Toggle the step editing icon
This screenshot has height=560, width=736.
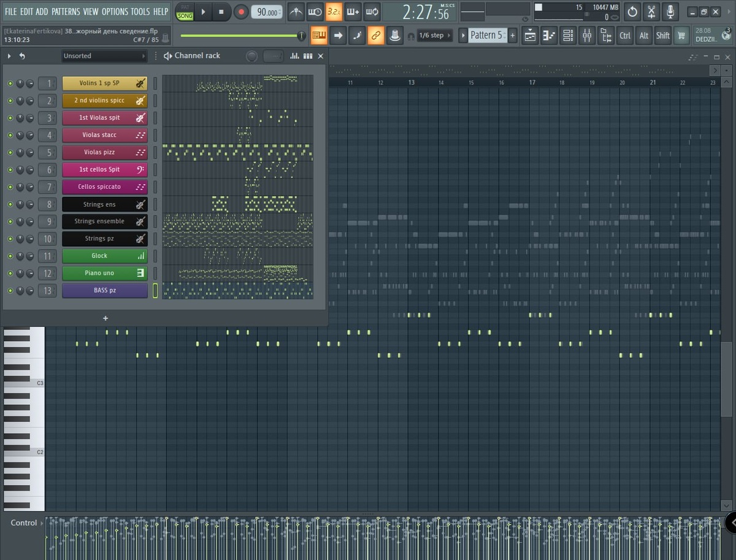pyautogui.click(x=357, y=36)
